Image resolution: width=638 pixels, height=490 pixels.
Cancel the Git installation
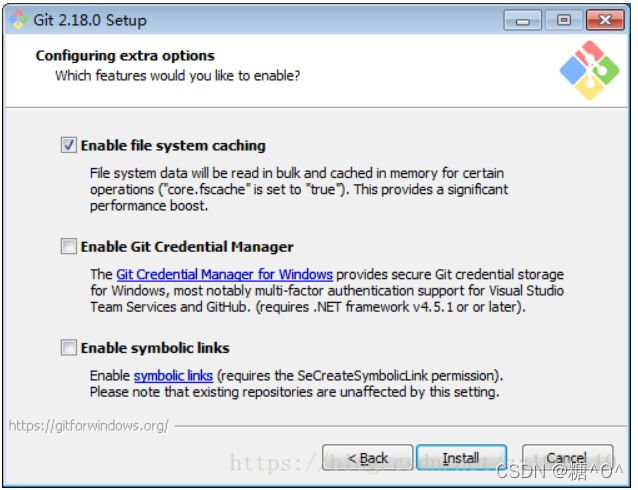[x=566, y=458]
